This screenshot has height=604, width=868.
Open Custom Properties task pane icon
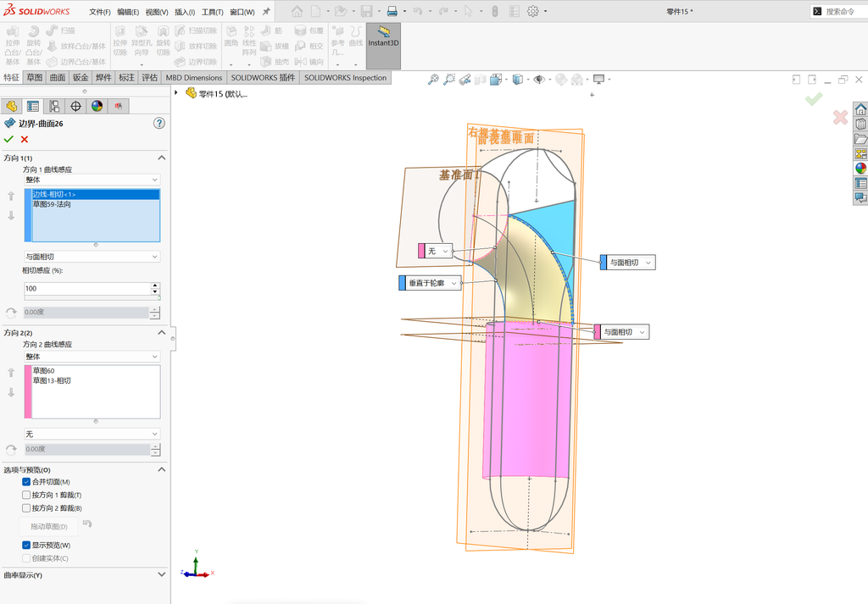pyautogui.click(x=860, y=182)
